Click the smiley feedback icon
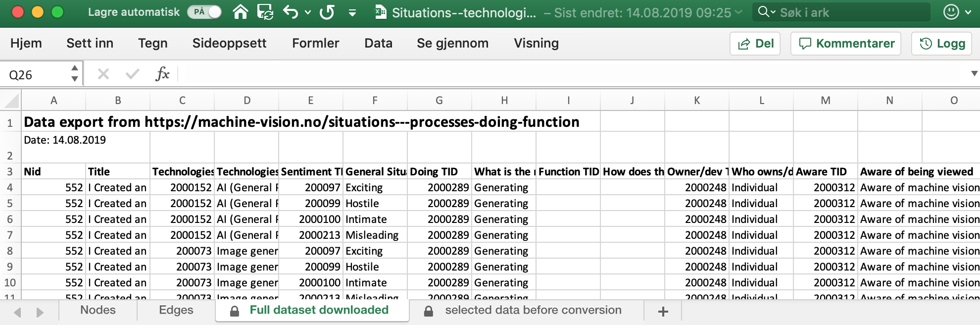 click(951, 12)
